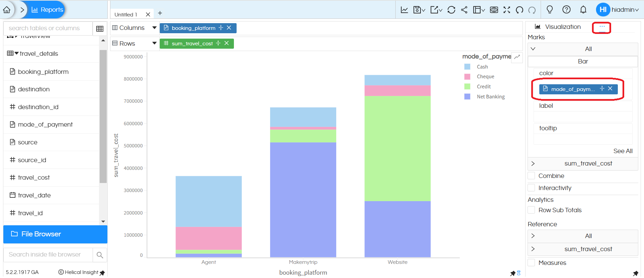Open the Visualization more options ellipsis

pos(602,27)
